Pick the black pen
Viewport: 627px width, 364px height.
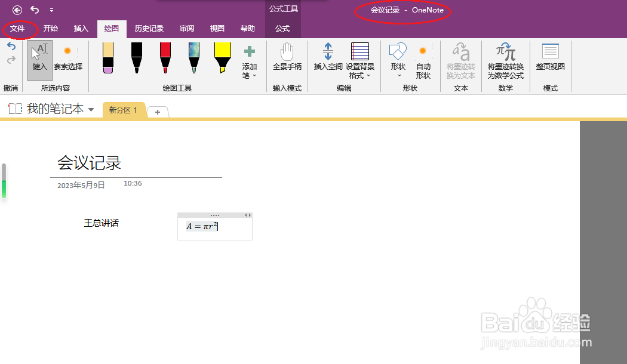pyautogui.click(x=137, y=58)
